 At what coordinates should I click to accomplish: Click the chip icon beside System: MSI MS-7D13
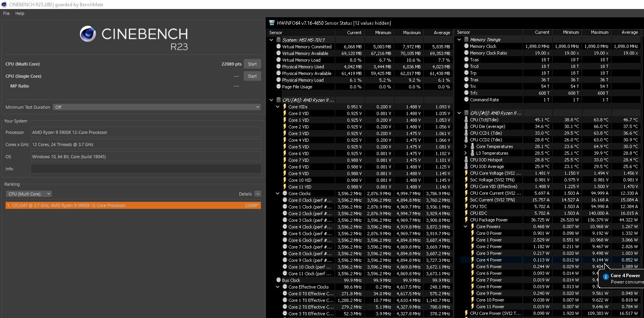[278, 40]
